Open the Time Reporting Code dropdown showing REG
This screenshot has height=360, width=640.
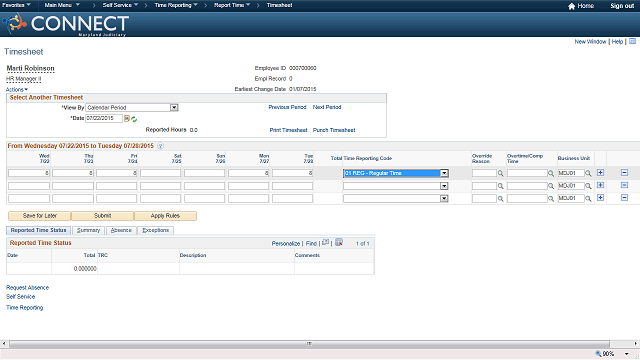(x=444, y=173)
